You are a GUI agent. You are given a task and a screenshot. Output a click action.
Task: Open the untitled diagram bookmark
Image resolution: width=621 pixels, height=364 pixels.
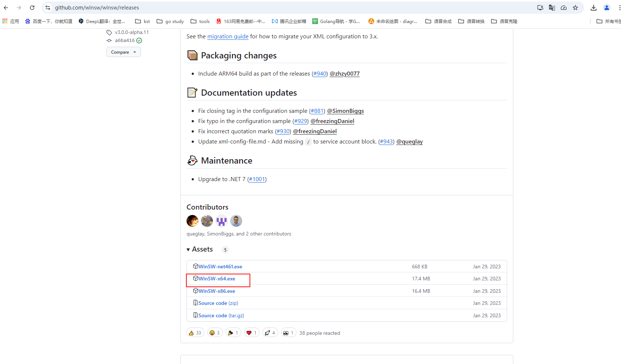coord(393,21)
